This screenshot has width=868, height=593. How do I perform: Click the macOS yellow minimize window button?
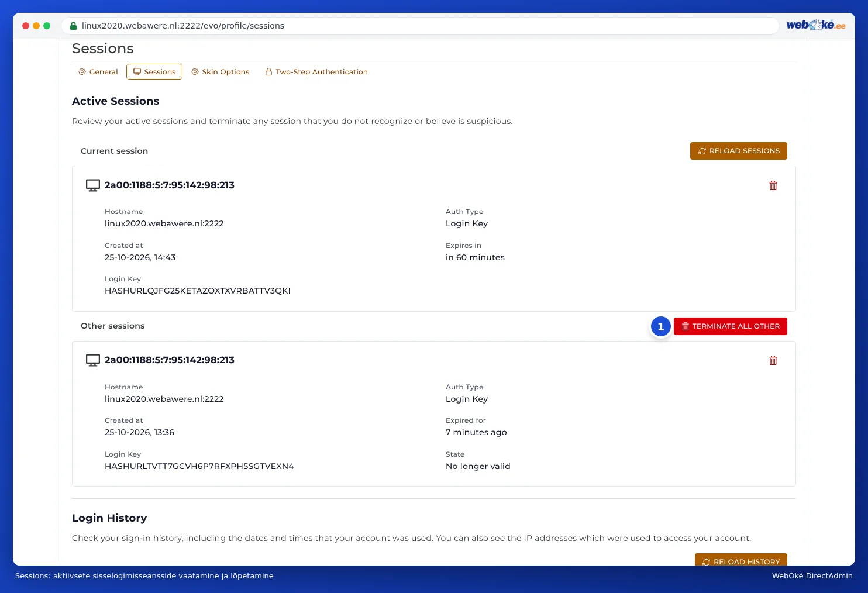tap(36, 26)
